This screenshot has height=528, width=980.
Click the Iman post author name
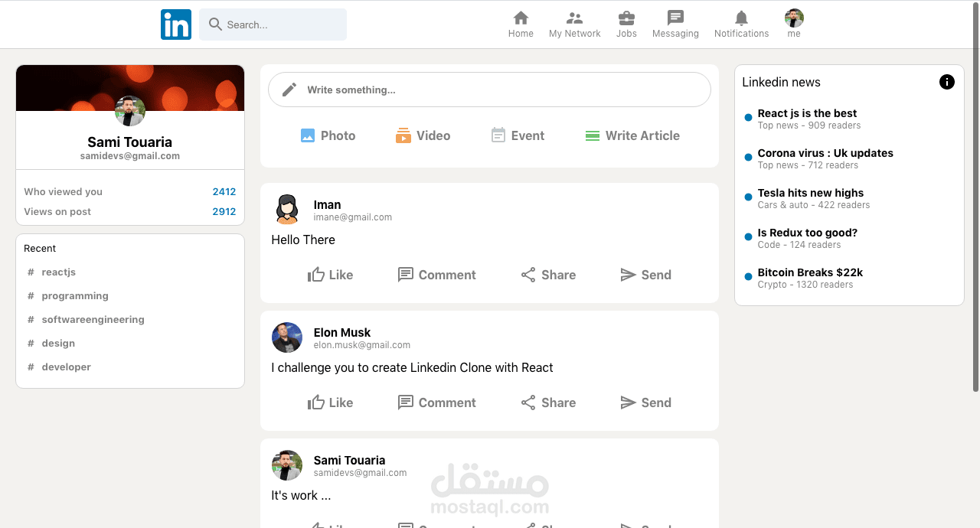coord(327,204)
